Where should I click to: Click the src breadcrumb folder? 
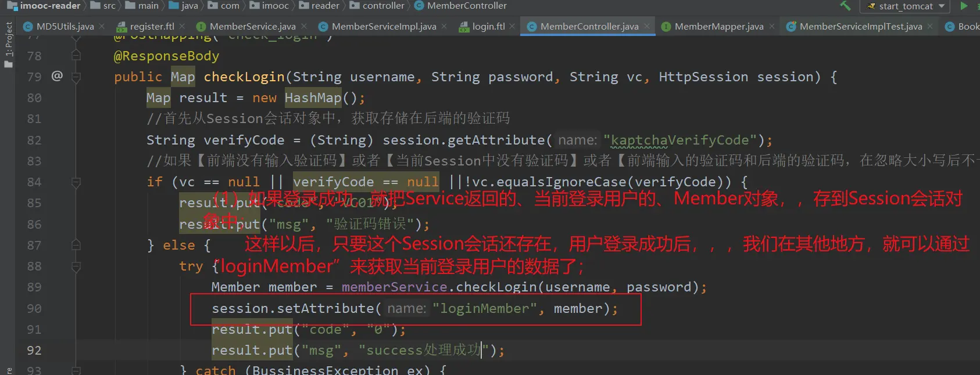(103, 6)
